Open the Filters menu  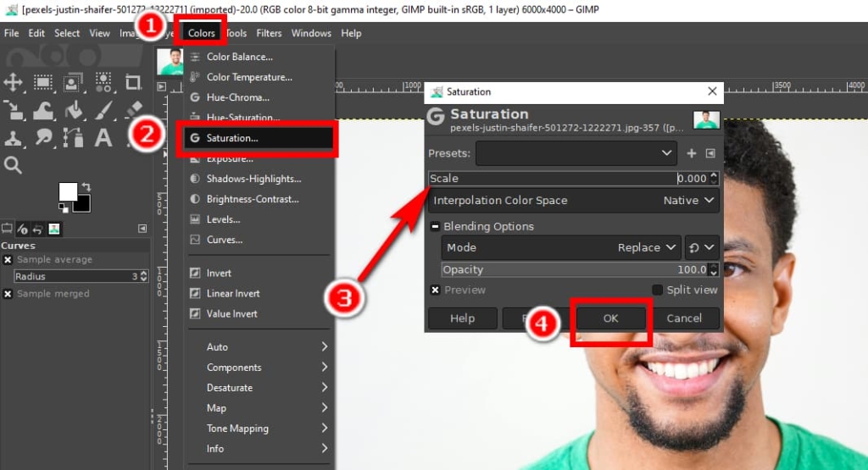coord(269,33)
